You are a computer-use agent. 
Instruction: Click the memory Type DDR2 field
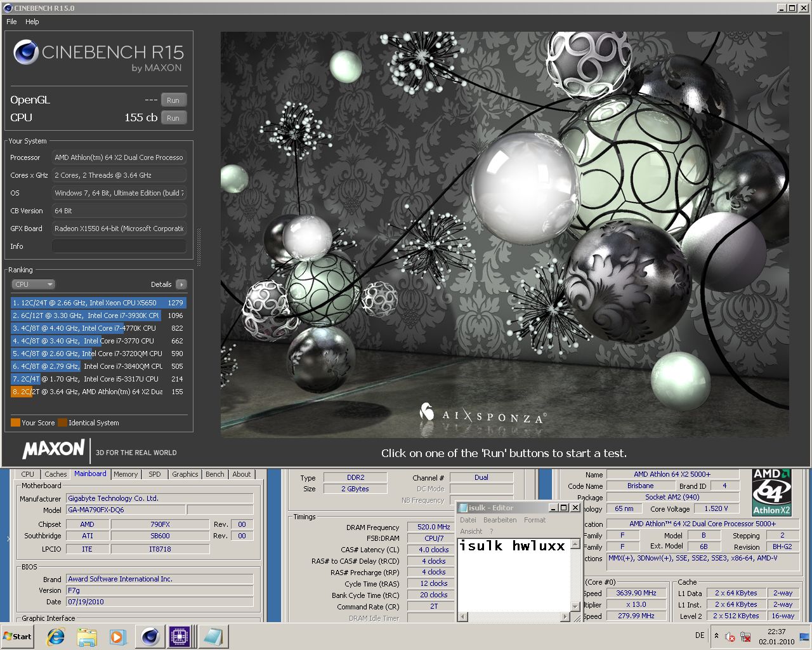point(356,477)
